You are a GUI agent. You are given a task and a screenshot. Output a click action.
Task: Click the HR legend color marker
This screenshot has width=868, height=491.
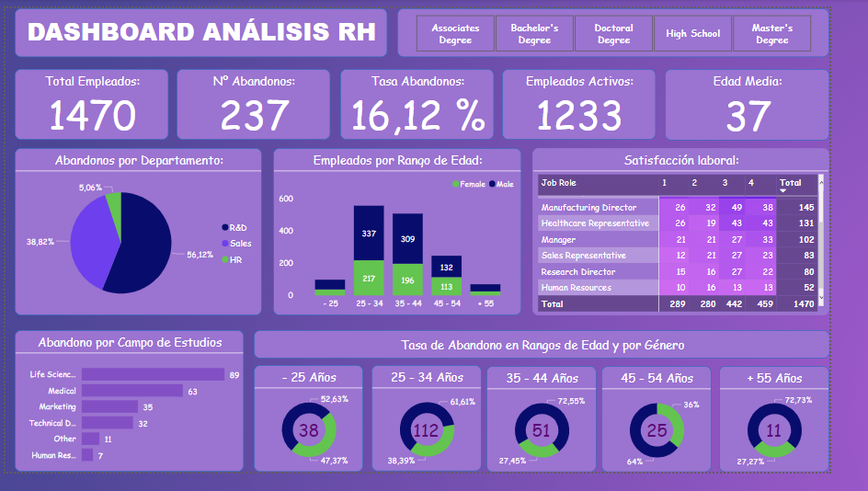225,259
